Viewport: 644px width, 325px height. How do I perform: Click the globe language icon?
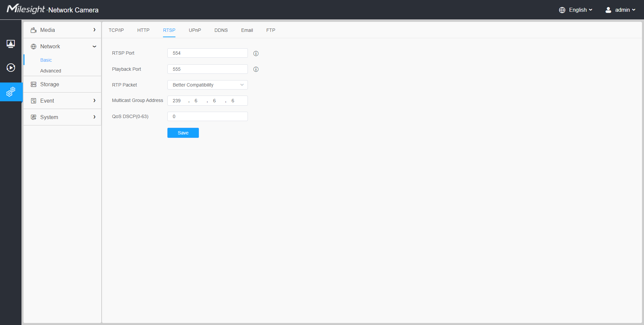[562, 10]
